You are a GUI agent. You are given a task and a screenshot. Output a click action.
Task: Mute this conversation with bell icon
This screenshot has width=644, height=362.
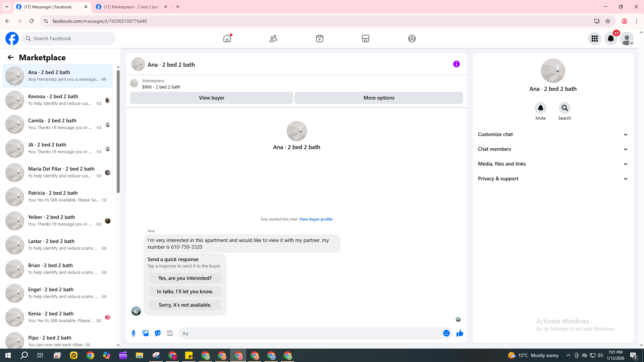point(540,108)
